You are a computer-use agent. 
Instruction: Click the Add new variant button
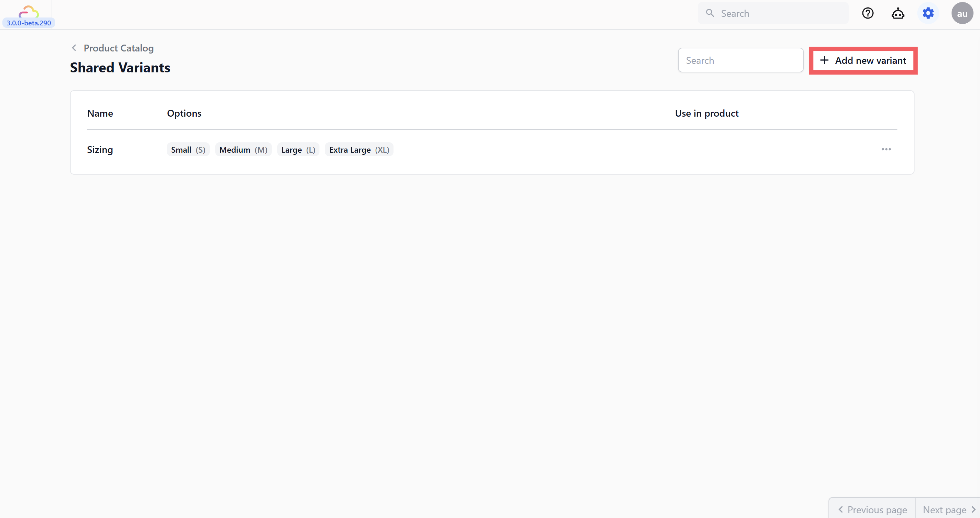coord(863,60)
